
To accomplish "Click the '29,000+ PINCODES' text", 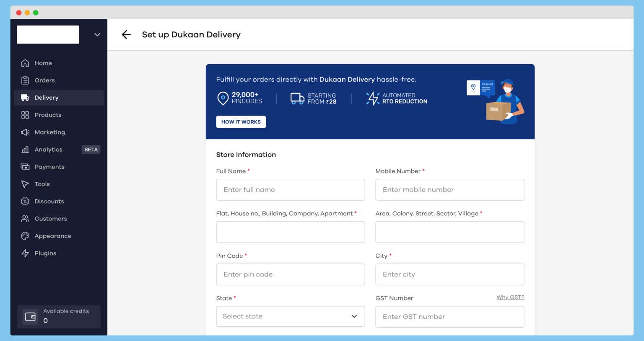I will [x=247, y=98].
